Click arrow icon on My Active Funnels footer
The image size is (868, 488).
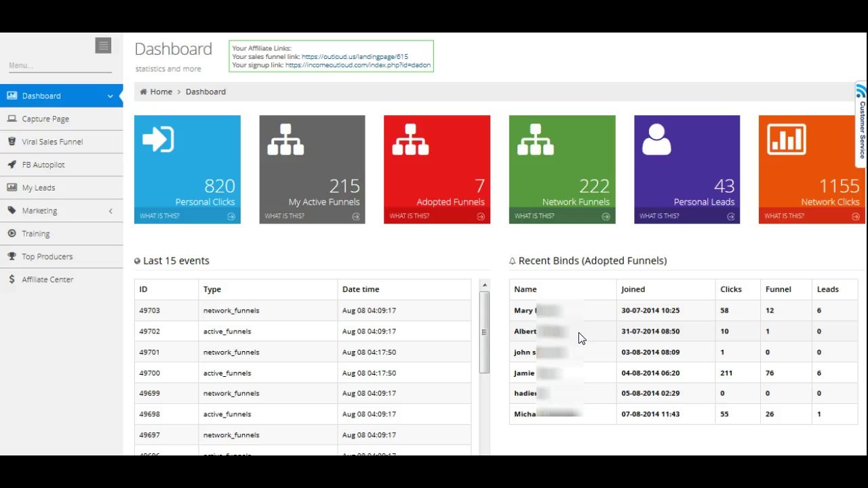pos(356,216)
